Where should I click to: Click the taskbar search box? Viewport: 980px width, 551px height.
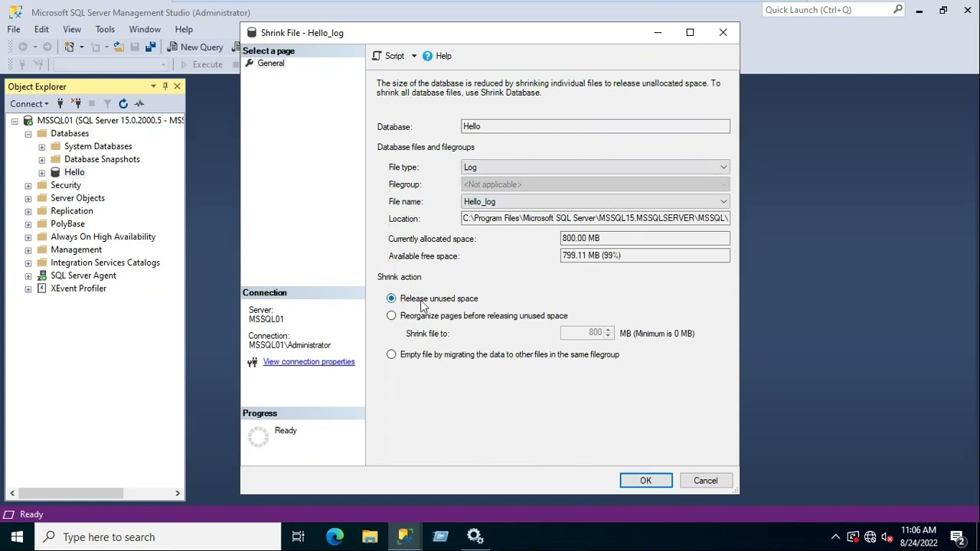158,537
